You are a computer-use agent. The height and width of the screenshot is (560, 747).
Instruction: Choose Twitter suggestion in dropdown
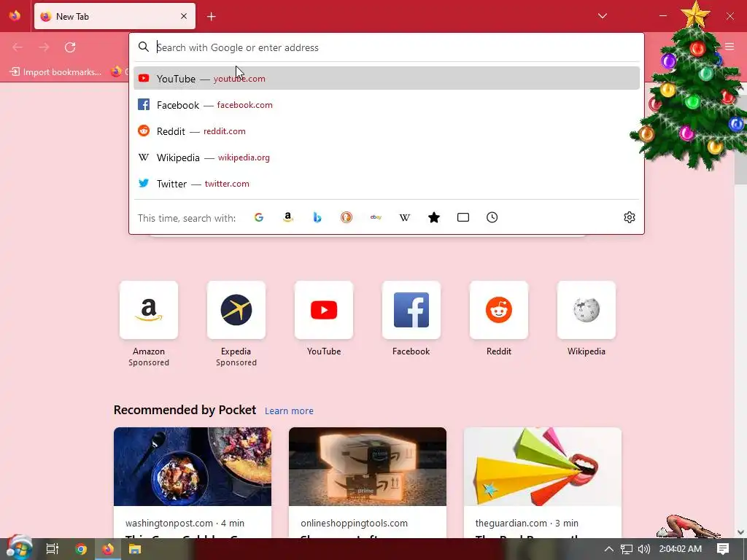pyautogui.click(x=387, y=184)
